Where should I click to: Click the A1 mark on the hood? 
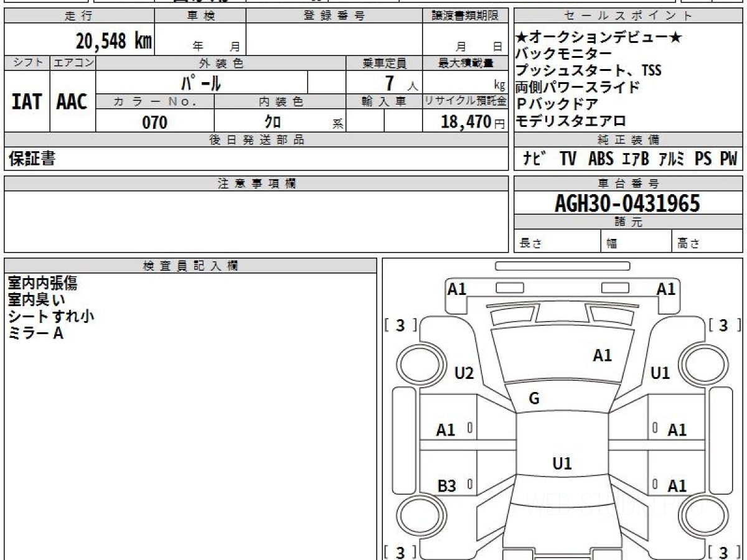602,355
